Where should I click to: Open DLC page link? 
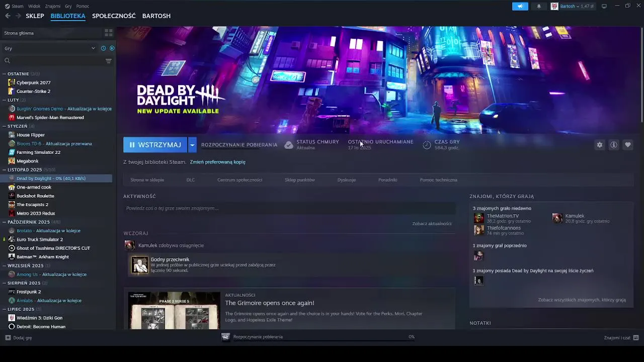click(191, 180)
